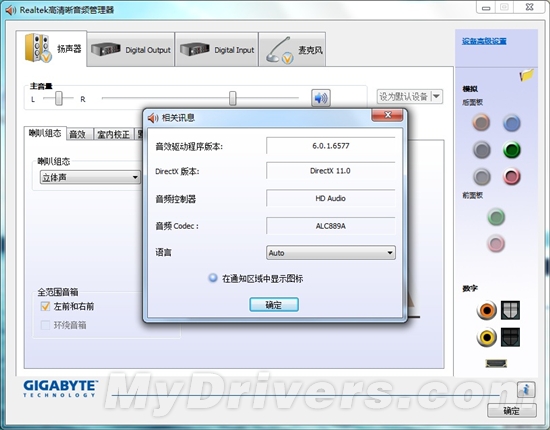Viewport: 550px width, 430px height.
Task: Click the DirectX 11.0 version field
Action: click(331, 171)
